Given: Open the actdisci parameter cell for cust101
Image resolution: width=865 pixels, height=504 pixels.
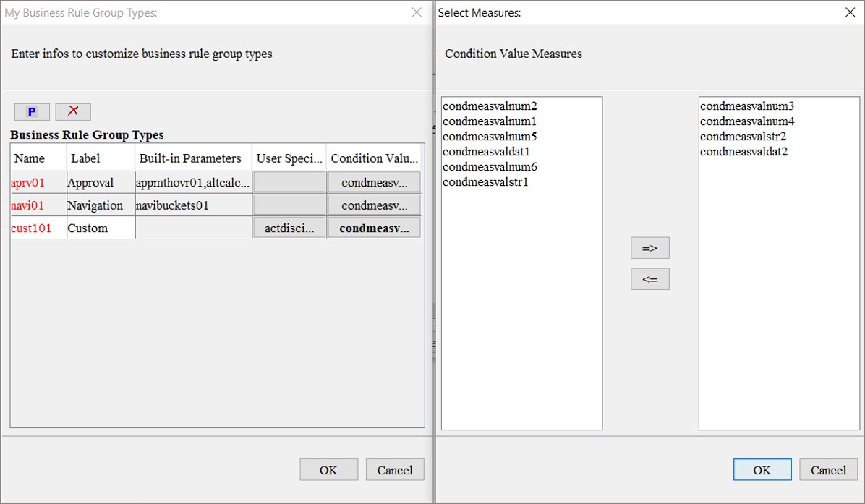Looking at the screenshot, I should tap(289, 227).
